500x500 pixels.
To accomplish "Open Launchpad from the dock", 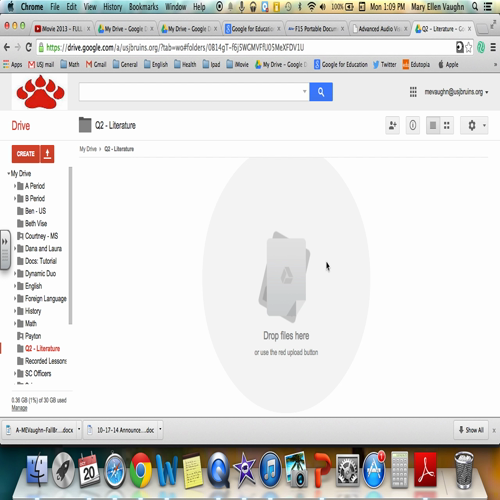I will click(x=63, y=470).
